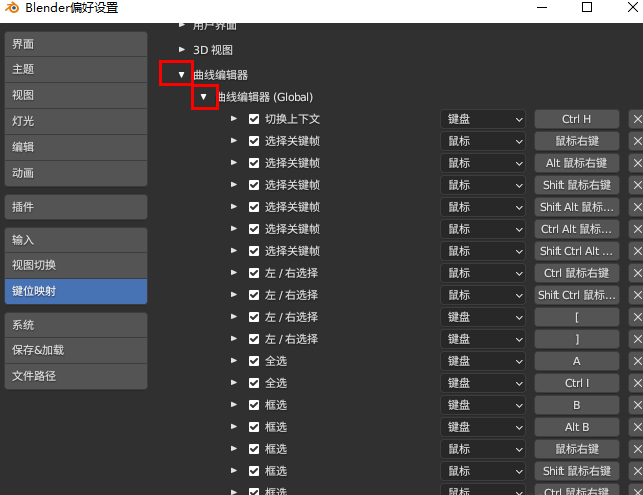Delete the 全选 A keymap item
643x495 pixels.
pos(637,361)
